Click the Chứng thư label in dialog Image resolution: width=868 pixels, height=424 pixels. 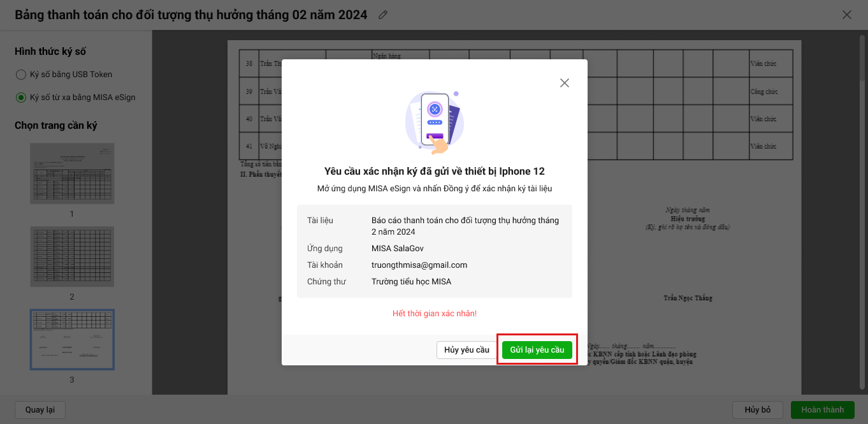coord(326,282)
